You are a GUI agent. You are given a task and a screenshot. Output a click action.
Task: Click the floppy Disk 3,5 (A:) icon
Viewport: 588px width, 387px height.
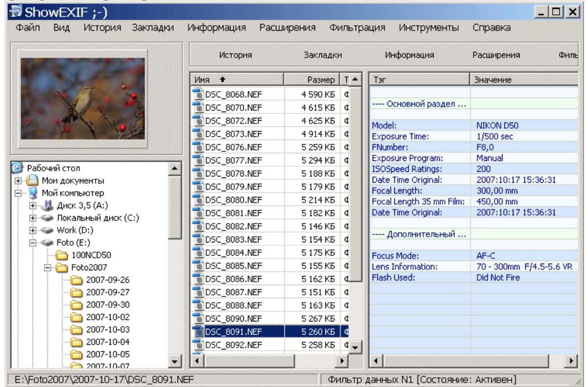click(48, 205)
